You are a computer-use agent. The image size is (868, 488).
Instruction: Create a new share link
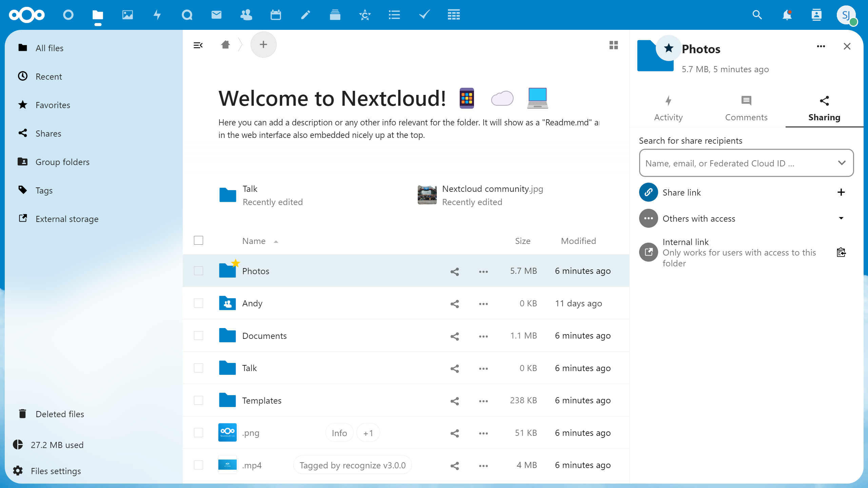(x=841, y=192)
